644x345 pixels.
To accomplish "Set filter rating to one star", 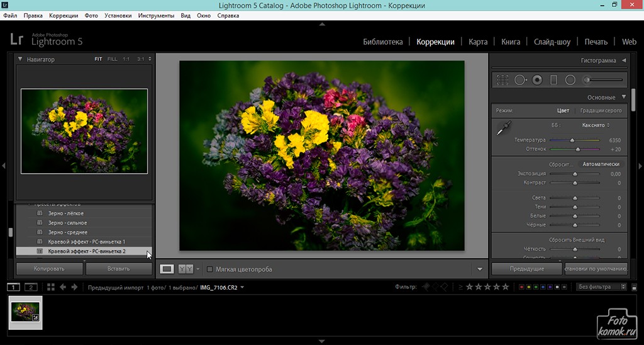I will coord(469,287).
